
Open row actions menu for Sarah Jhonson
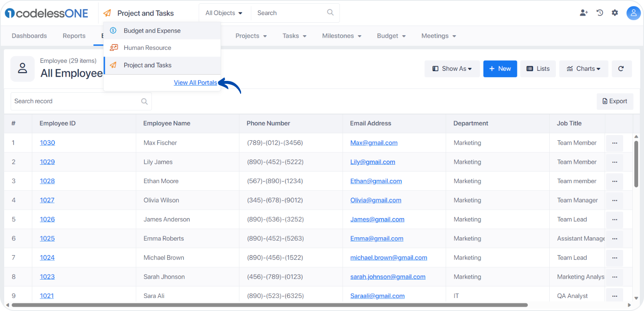coord(615,277)
